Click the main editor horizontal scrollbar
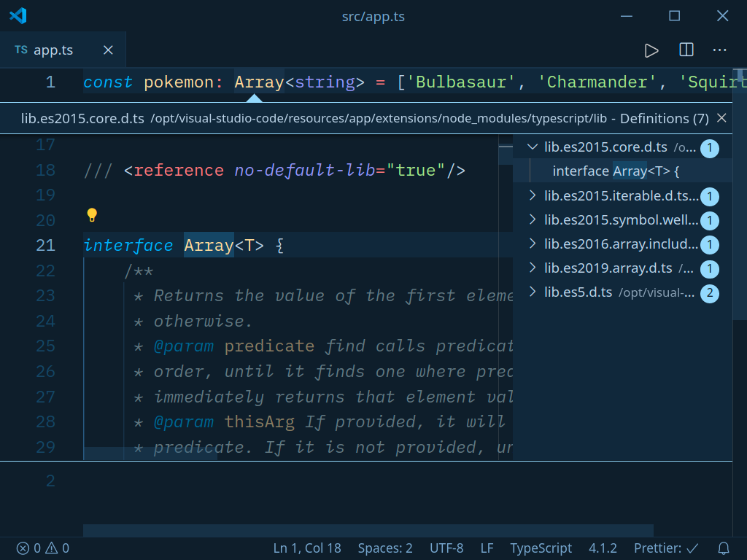Image resolution: width=747 pixels, height=560 pixels. [368, 531]
